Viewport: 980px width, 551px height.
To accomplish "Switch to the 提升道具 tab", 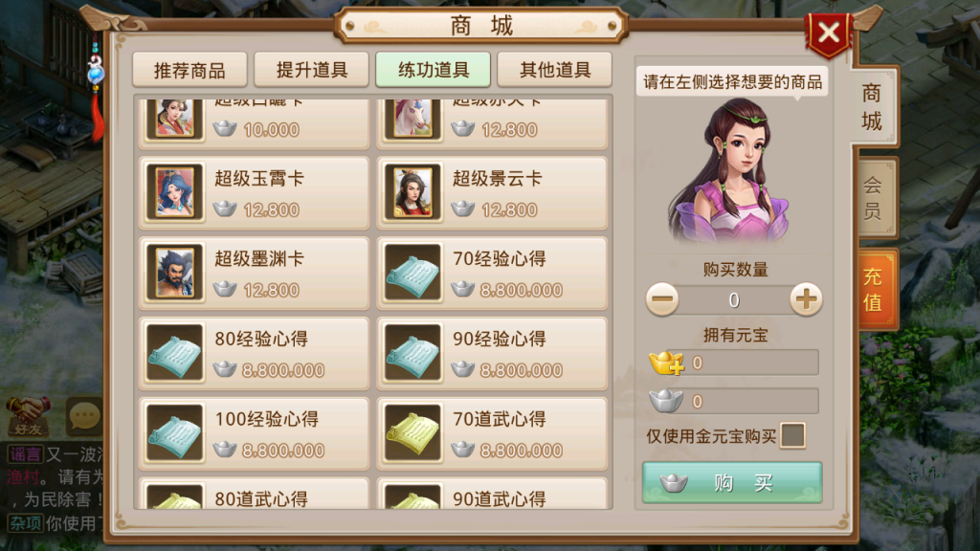I will (312, 69).
